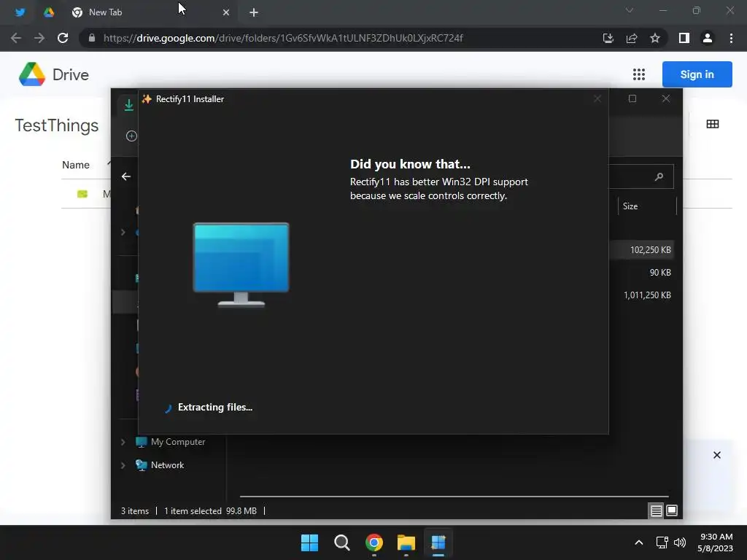747x560 pixels.
Task: Click the blue monitor illustration
Action: [x=241, y=264]
